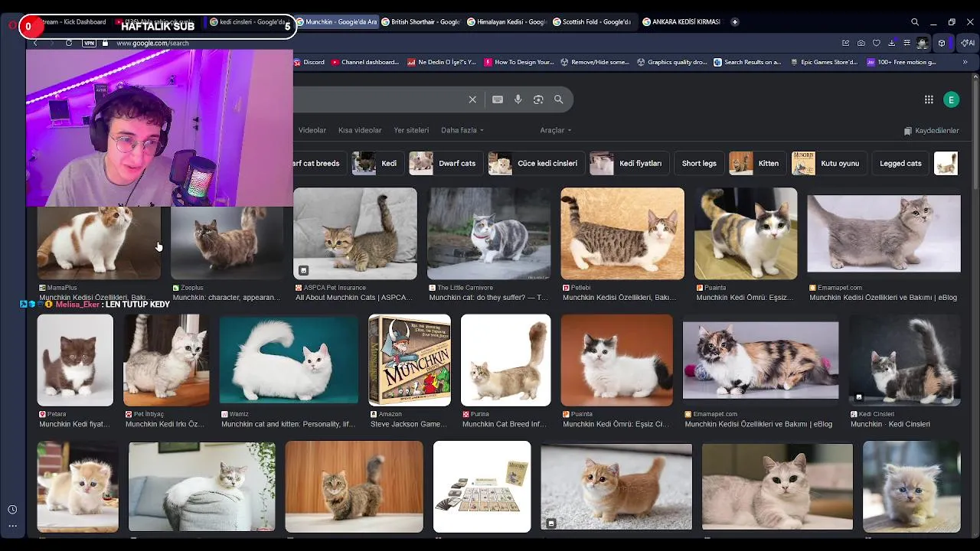
Task: Open the ASPCA Pet Insurance cat image
Action: coord(355,233)
